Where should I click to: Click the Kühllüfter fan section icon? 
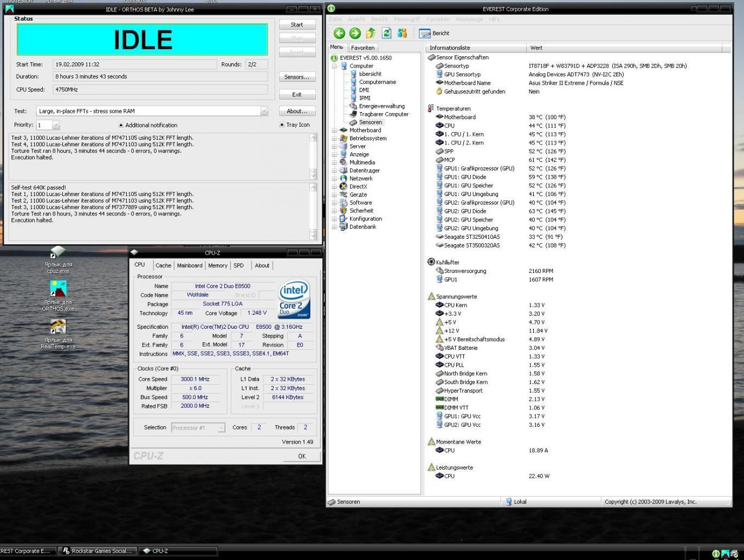click(x=431, y=262)
